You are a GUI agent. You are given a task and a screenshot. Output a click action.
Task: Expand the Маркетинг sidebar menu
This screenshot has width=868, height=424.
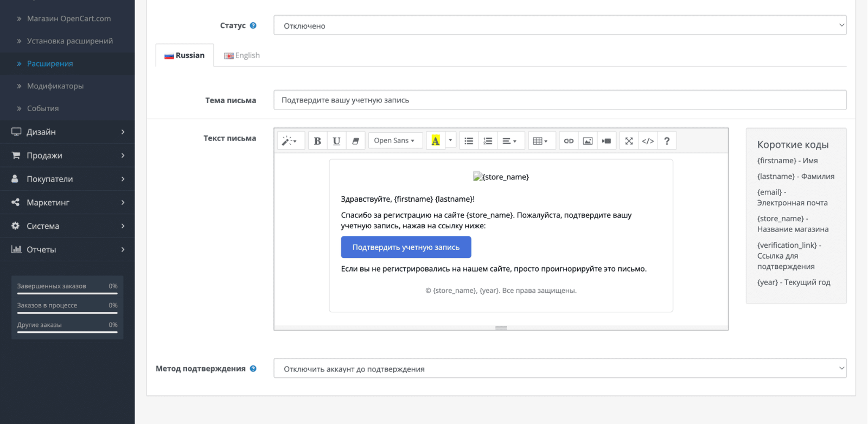67,202
